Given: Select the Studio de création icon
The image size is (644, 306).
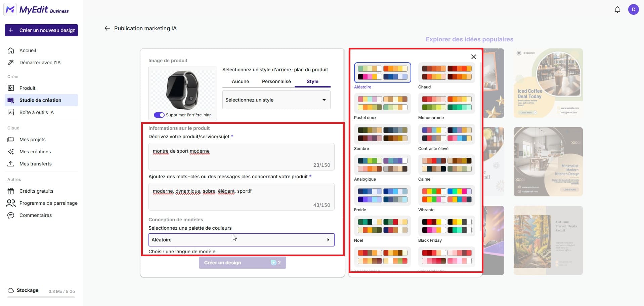Looking at the screenshot, I should 11,100.
